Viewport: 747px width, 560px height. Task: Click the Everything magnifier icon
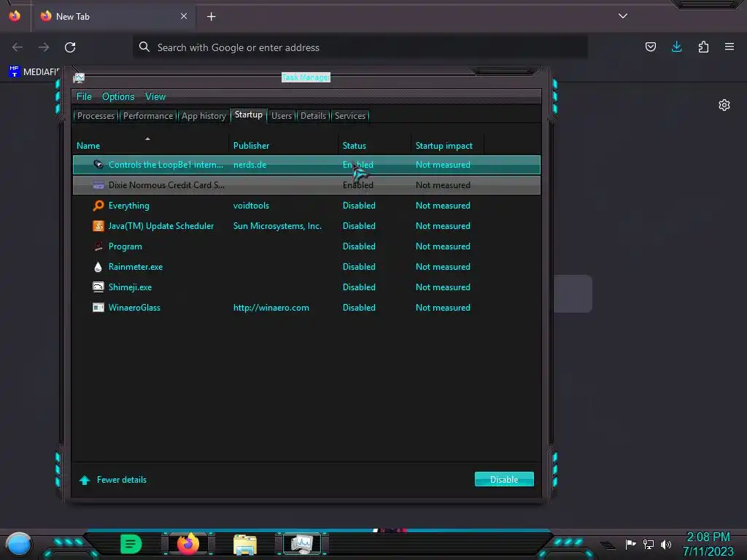click(x=98, y=205)
